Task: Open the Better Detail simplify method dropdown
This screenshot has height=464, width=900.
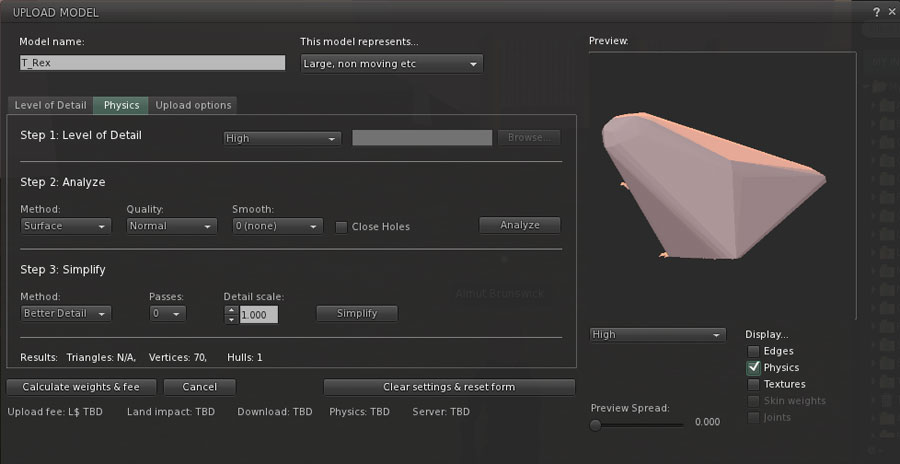Action: coord(66,313)
